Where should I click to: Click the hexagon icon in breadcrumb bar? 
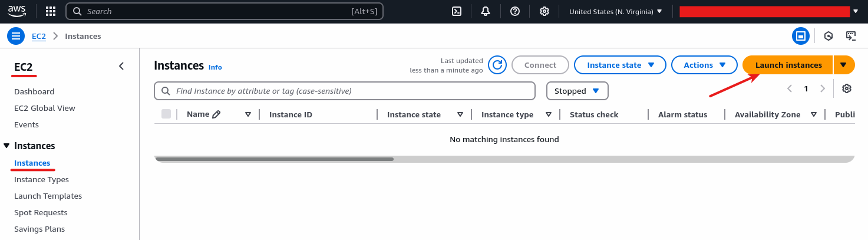pyautogui.click(x=829, y=36)
